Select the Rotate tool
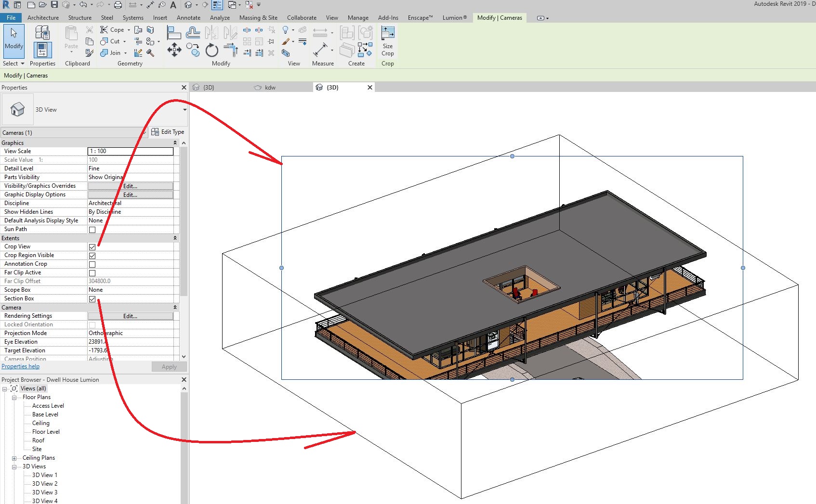Viewport: 816px width, 504px height. point(211,50)
